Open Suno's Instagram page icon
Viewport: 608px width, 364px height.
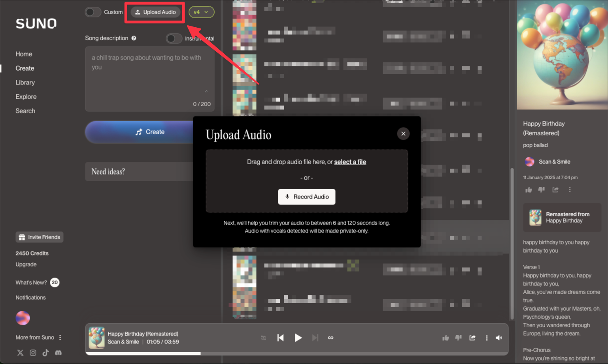pos(33,353)
